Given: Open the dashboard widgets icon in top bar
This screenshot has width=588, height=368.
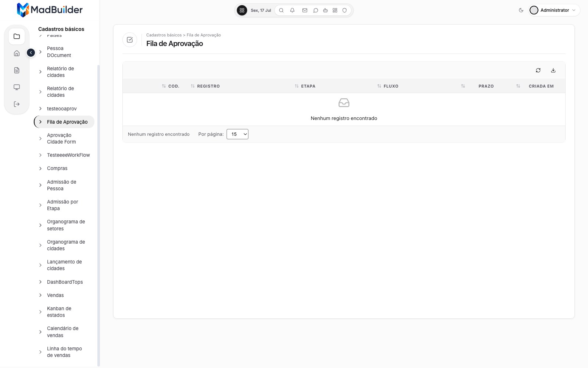Looking at the screenshot, I should (x=335, y=10).
